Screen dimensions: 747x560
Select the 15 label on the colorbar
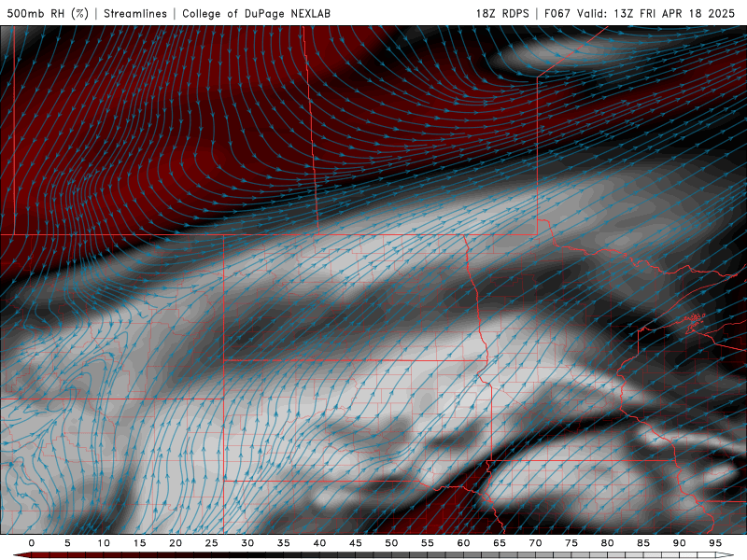point(139,543)
